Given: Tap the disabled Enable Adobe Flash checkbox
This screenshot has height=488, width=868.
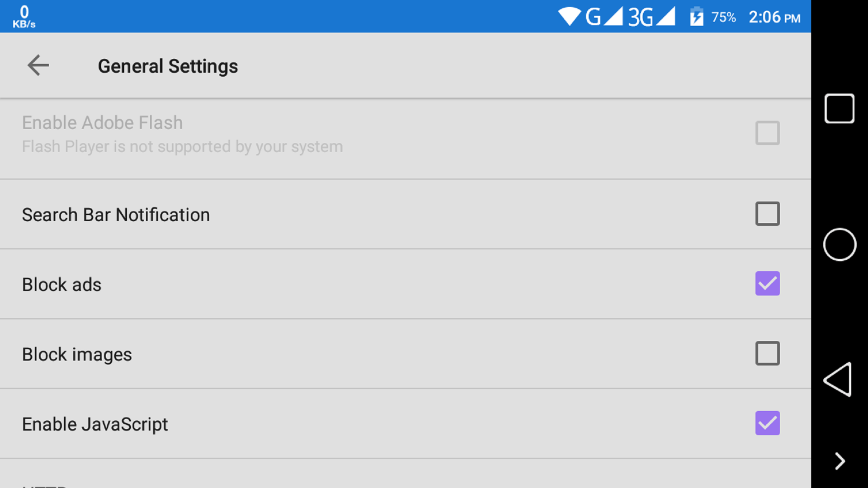Looking at the screenshot, I should (x=768, y=133).
